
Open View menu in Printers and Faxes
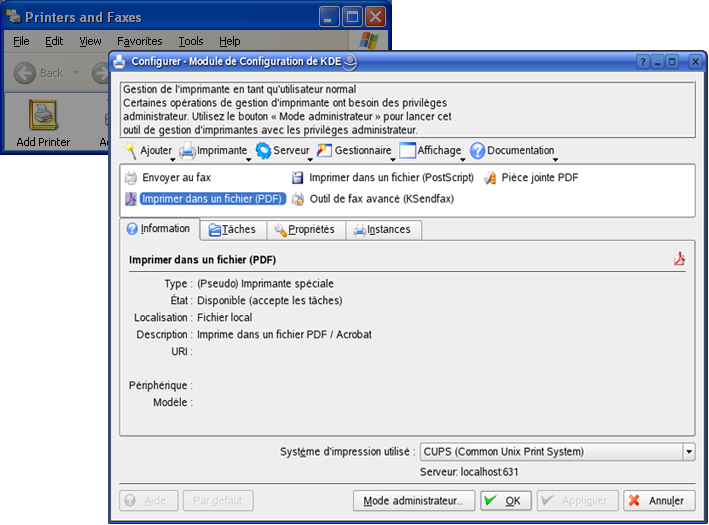(x=90, y=41)
